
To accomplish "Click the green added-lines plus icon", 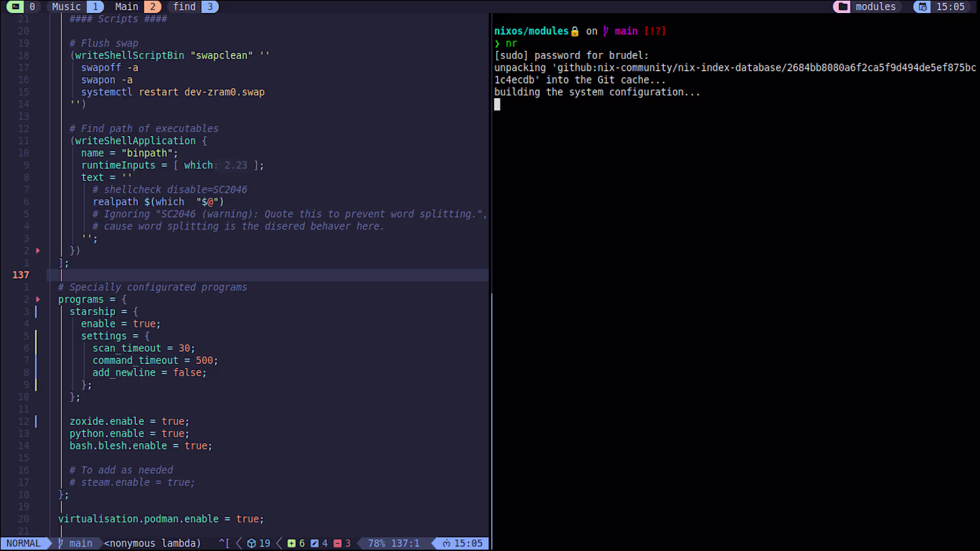I will pyautogui.click(x=291, y=543).
